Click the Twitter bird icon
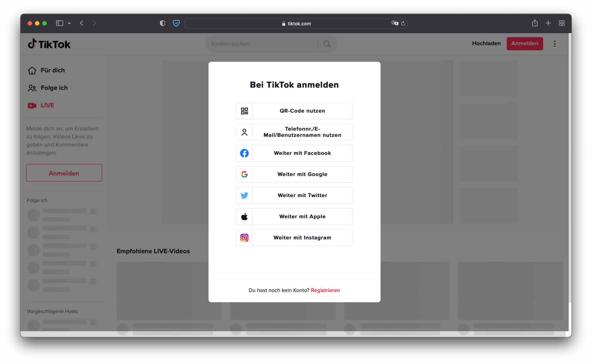The image size is (592, 364). pos(244,195)
